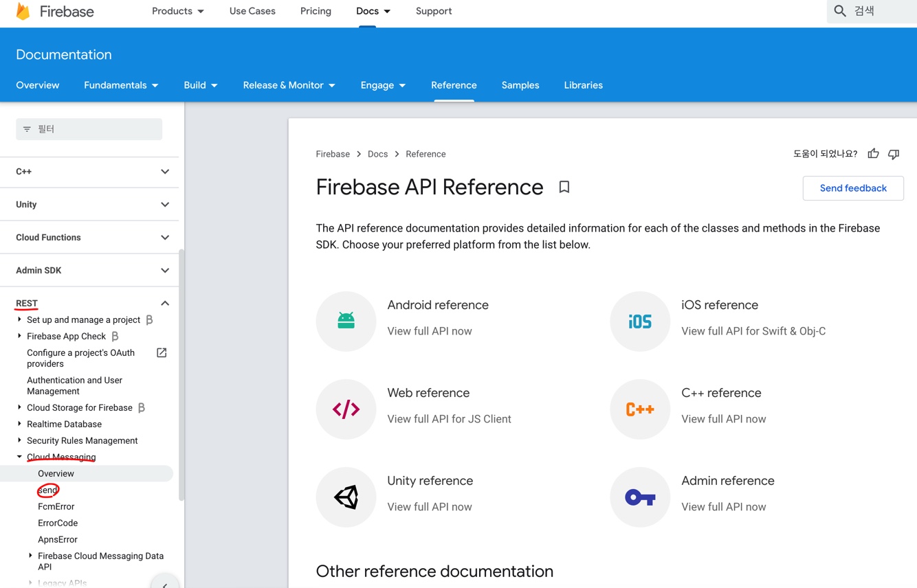This screenshot has width=917, height=588.
Task: Click the Firebase flame logo
Action: tap(23, 11)
